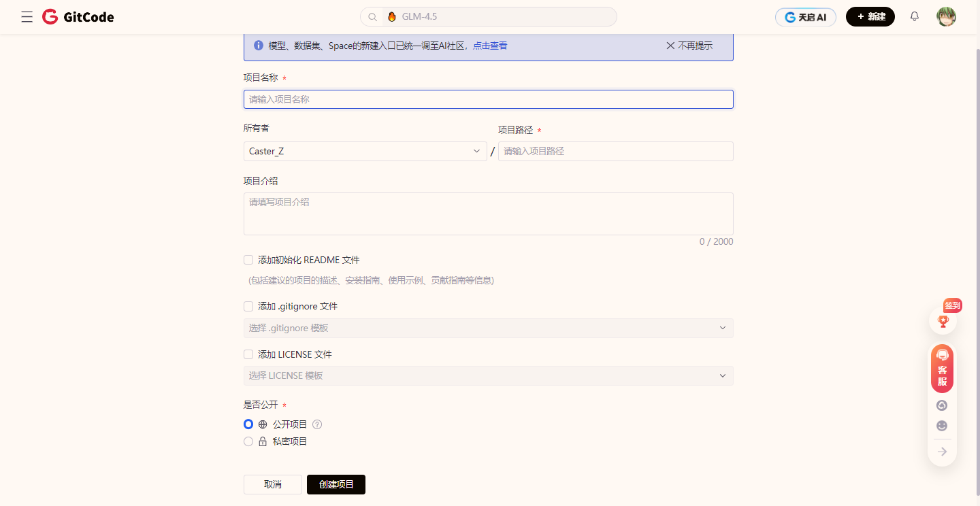This screenshot has height=506, width=980.
Task: Select 私密项目 radio option
Action: (x=248, y=441)
